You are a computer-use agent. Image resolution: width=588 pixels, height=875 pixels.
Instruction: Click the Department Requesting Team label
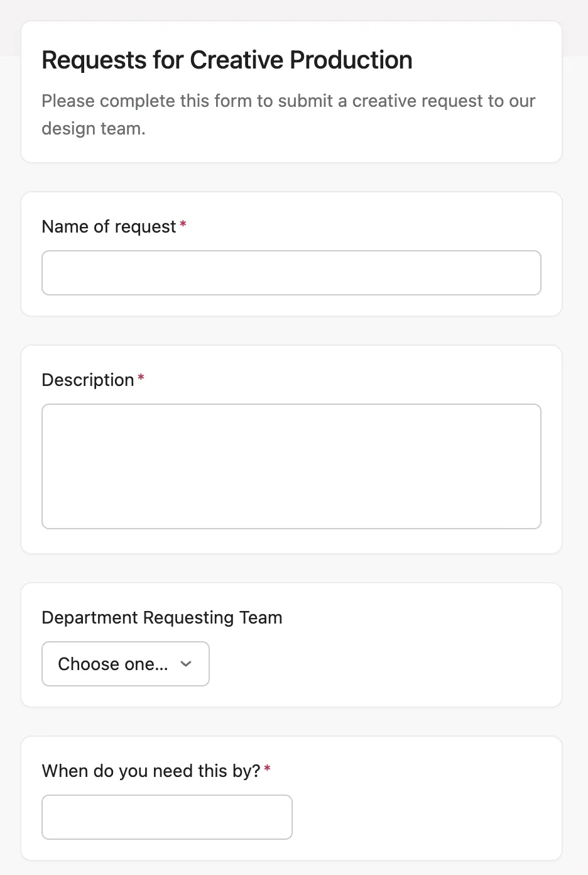point(161,617)
